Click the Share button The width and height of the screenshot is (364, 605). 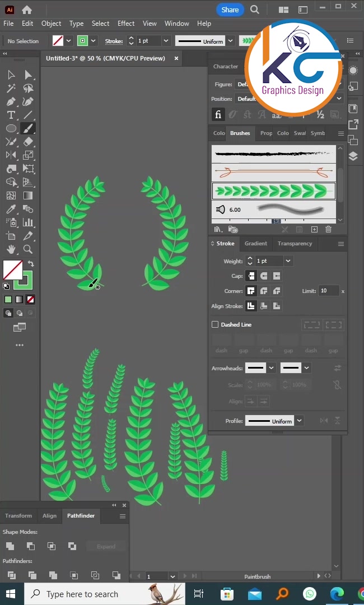coord(230,10)
